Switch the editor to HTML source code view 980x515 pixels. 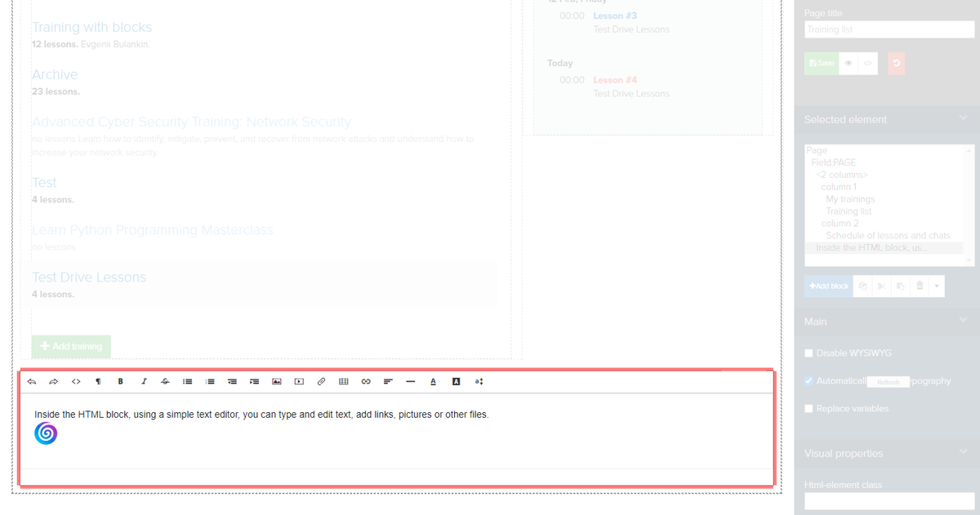coord(75,381)
